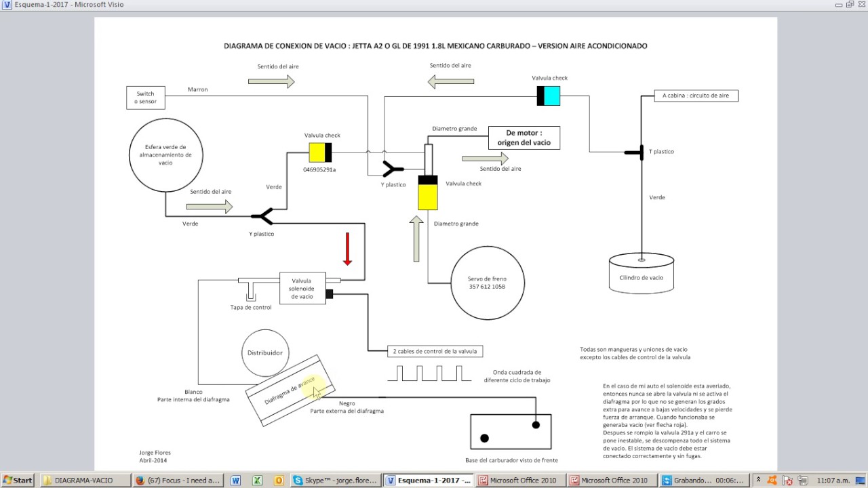Select the upward arrow beside Servo hose
Image resolution: width=868 pixels, height=488 pixels.
coord(416,239)
